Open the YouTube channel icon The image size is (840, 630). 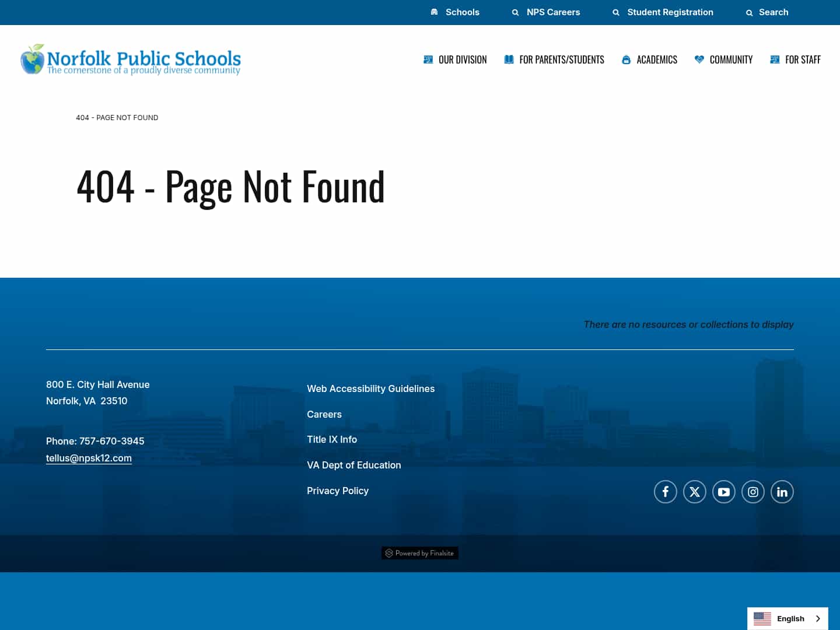coord(723,492)
